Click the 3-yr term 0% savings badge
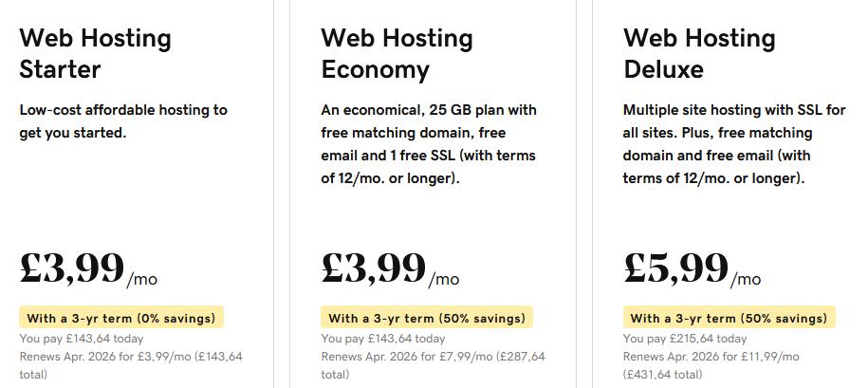The image size is (868, 388). point(121,318)
